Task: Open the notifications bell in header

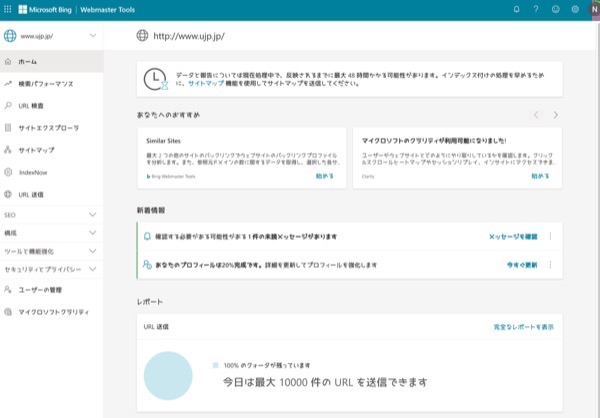Action: 516,10
